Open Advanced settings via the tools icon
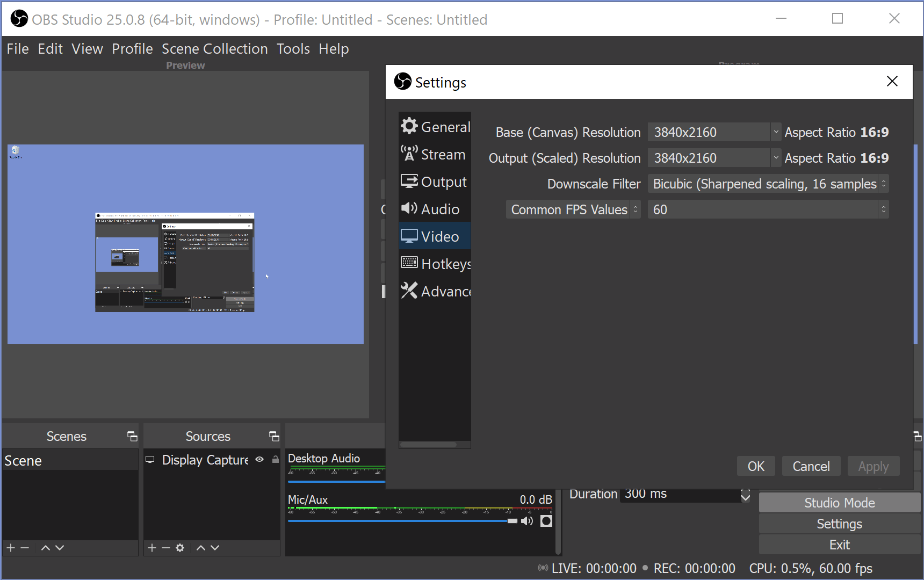The width and height of the screenshot is (924, 580). point(409,291)
